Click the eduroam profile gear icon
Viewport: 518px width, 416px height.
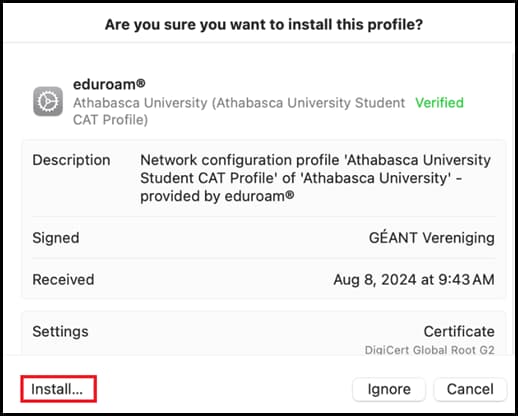point(48,101)
